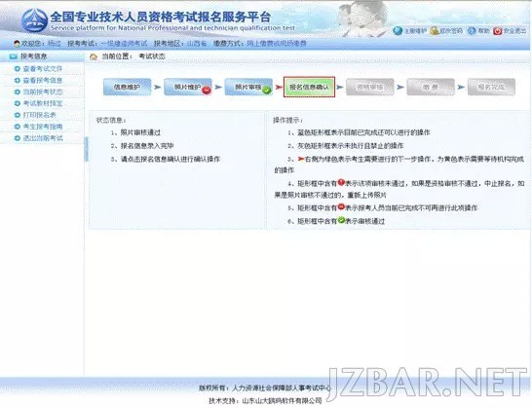This screenshot has height=408, width=532.
Task: Click the 报考信息 sidebar header icon
Action: [14, 56]
